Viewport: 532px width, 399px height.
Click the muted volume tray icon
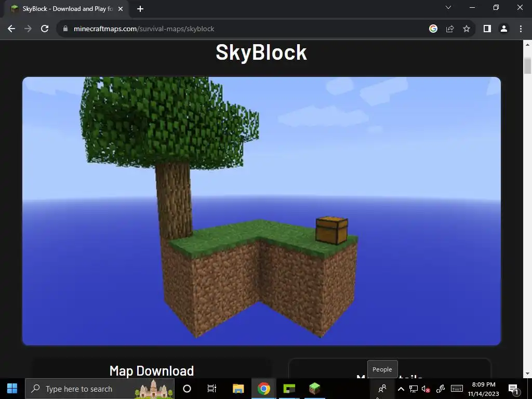[426, 389]
